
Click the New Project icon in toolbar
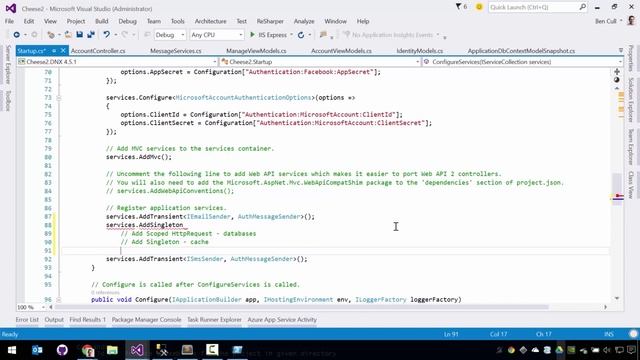[x=51, y=35]
